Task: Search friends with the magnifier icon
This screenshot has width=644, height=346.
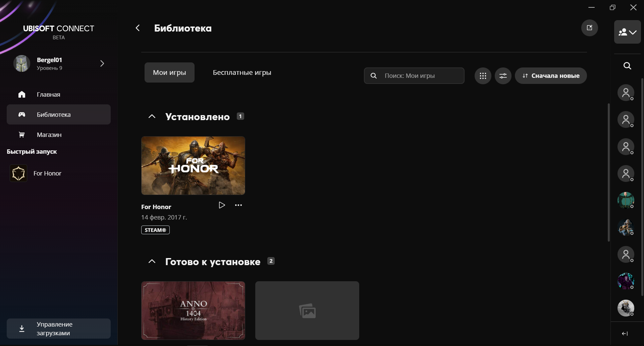Action: (x=627, y=66)
